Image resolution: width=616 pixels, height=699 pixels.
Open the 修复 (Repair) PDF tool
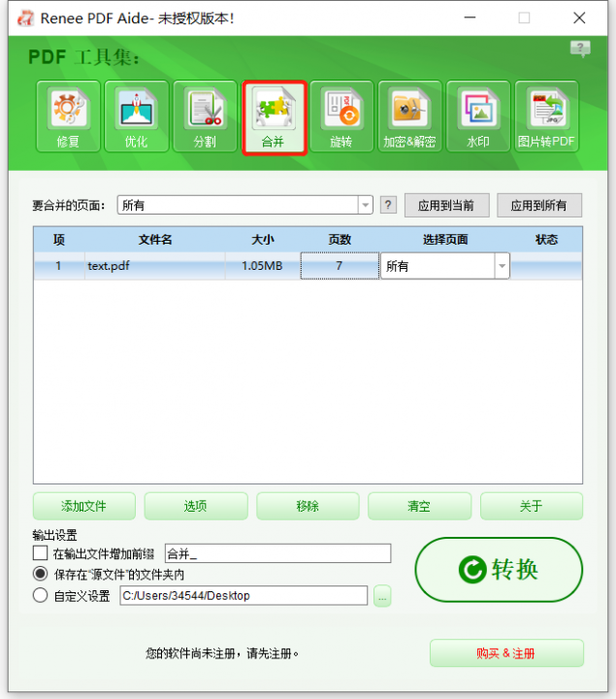tap(68, 116)
